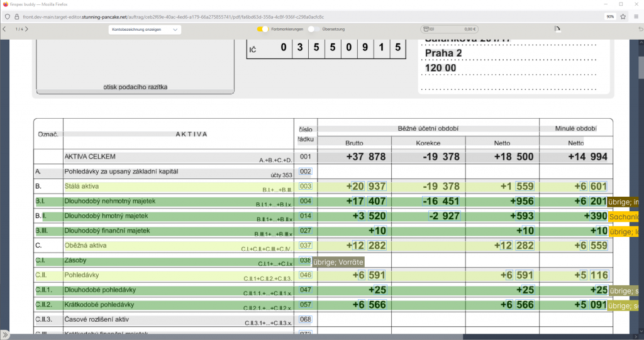644x340 pixels.
Task: Click the rotate page icon in toolbar
Action: (x=557, y=29)
